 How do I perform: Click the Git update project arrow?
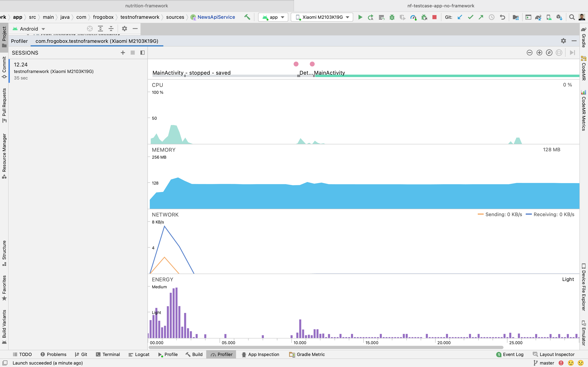pos(460,17)
